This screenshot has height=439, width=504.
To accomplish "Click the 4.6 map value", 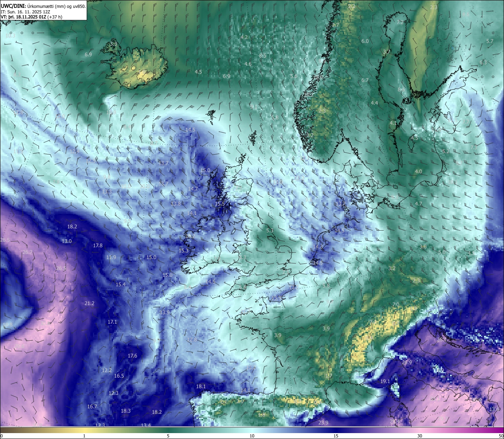I will [x=248, y=64].
